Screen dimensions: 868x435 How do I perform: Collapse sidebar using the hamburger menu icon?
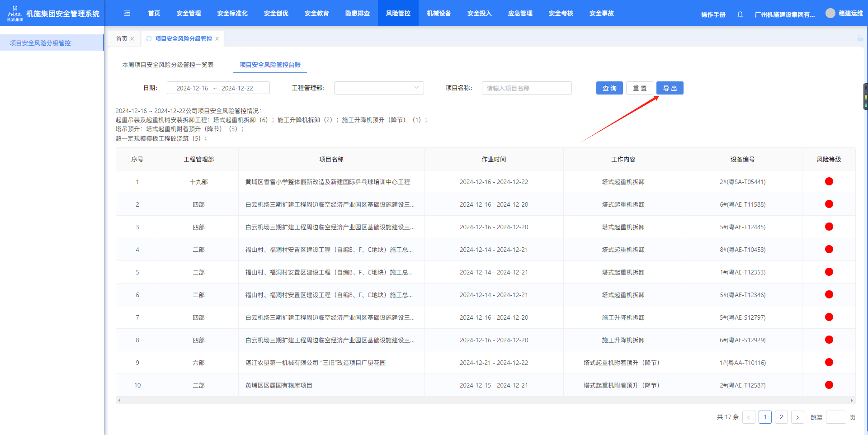point(127,14)
